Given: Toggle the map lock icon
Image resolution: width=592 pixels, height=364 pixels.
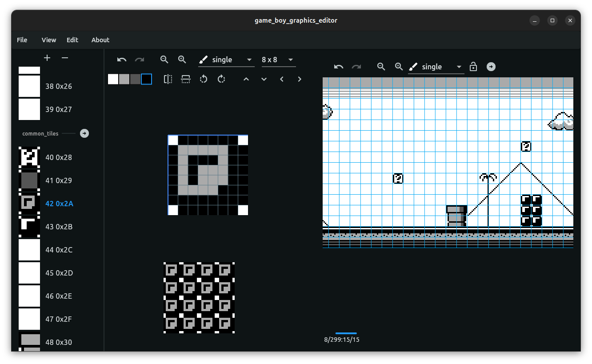Looking at the screenshot, I should 473,67.
